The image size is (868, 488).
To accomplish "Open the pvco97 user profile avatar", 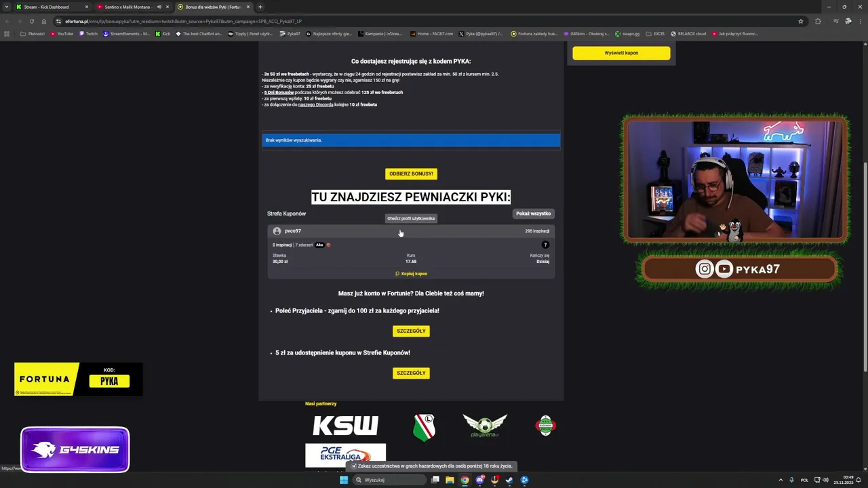I will coord(277,231).
